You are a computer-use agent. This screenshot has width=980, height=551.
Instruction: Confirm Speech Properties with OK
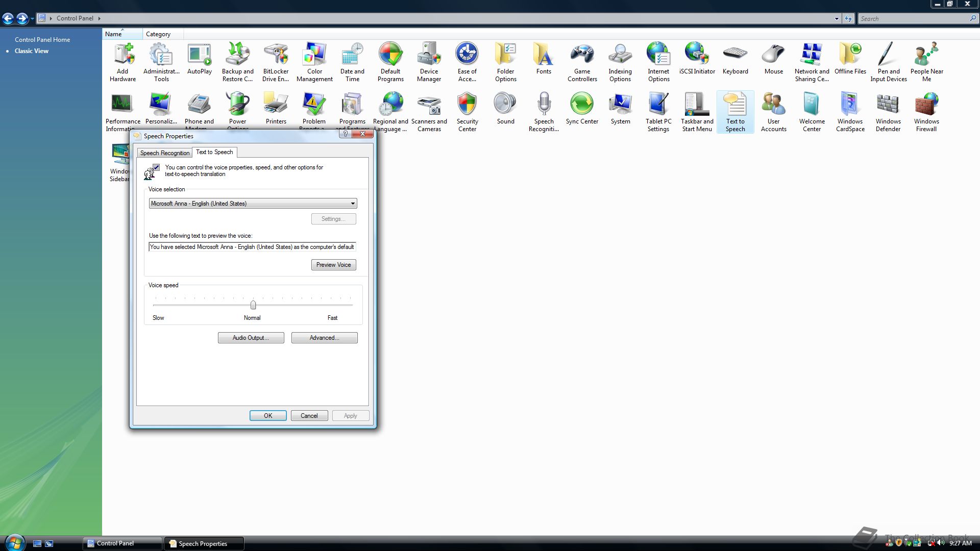268,416
